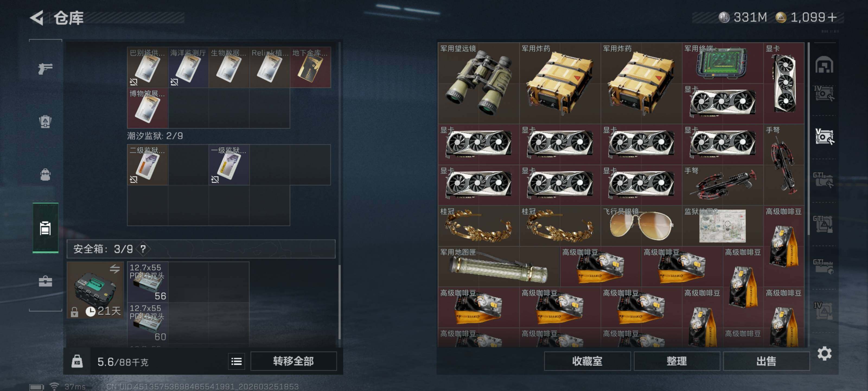Open the 收藏室 collection room
868x391 pixels.
(x=587, y=361)
